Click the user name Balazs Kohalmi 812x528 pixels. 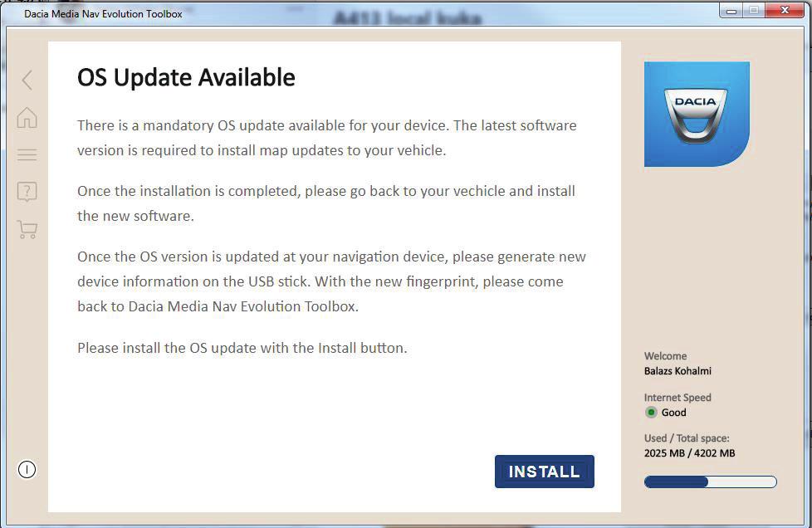(x=677, y=371)
